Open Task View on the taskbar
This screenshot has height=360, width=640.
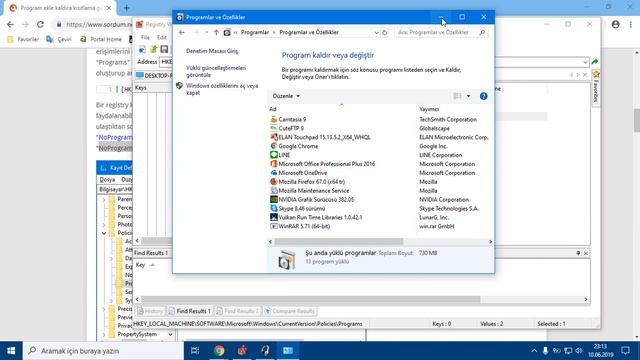click(x=195, y=350)
